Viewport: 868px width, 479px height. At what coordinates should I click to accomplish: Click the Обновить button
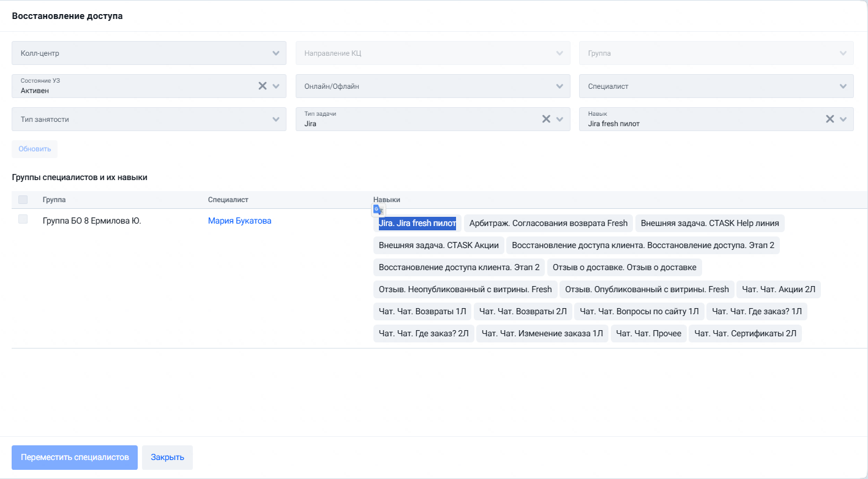tap(34, 149)
